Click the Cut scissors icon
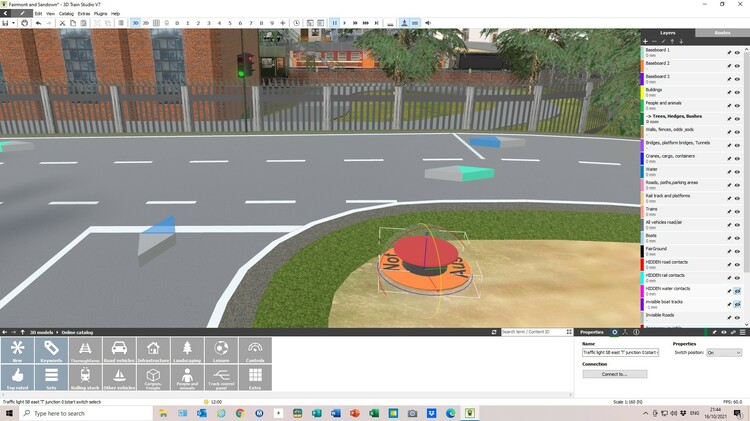The height and width of the screenshot is (421, 750). pos(62,23)
